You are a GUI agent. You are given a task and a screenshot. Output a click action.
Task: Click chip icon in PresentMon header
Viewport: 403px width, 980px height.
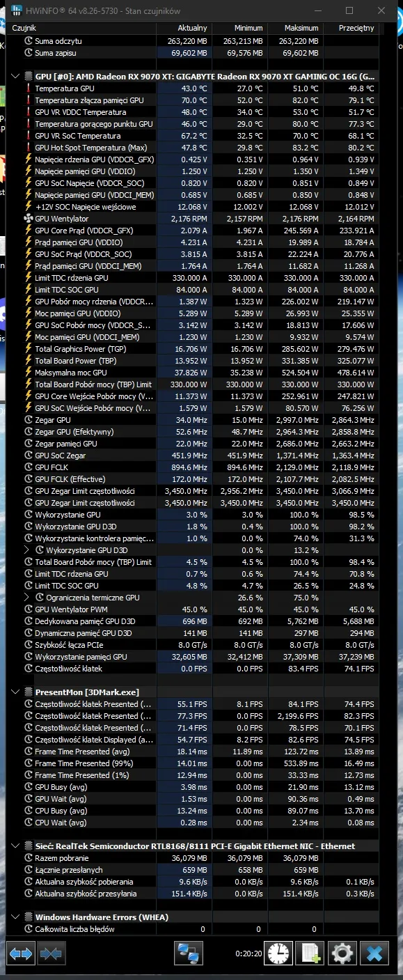pos(29,692)
